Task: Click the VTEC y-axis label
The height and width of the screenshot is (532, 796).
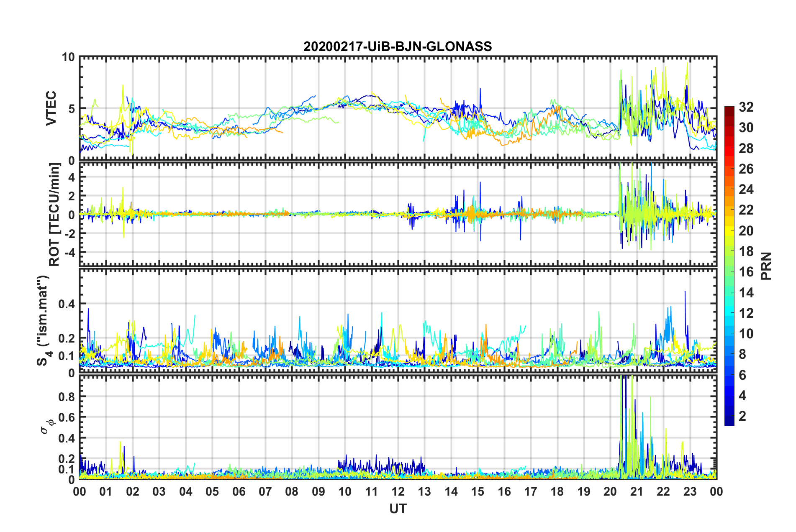Action: pyautogui.click(x=51, y=108)
